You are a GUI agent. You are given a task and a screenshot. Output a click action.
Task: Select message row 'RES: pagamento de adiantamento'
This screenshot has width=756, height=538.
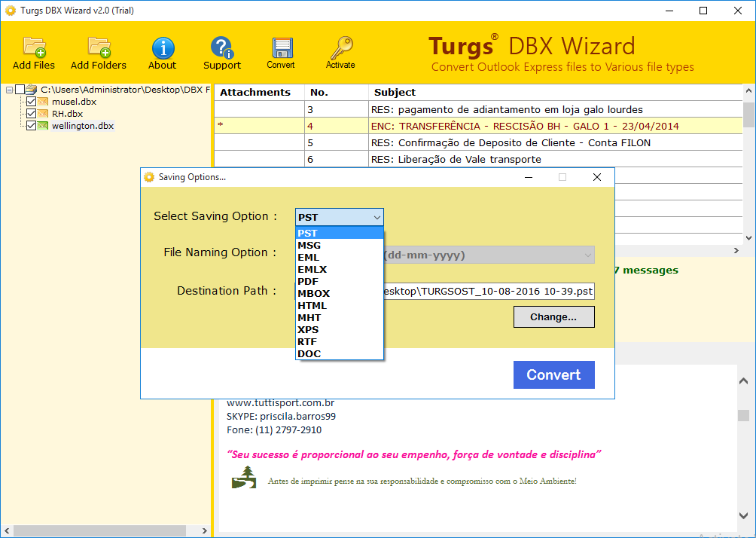pyautogui.click(x=478, y=109)
